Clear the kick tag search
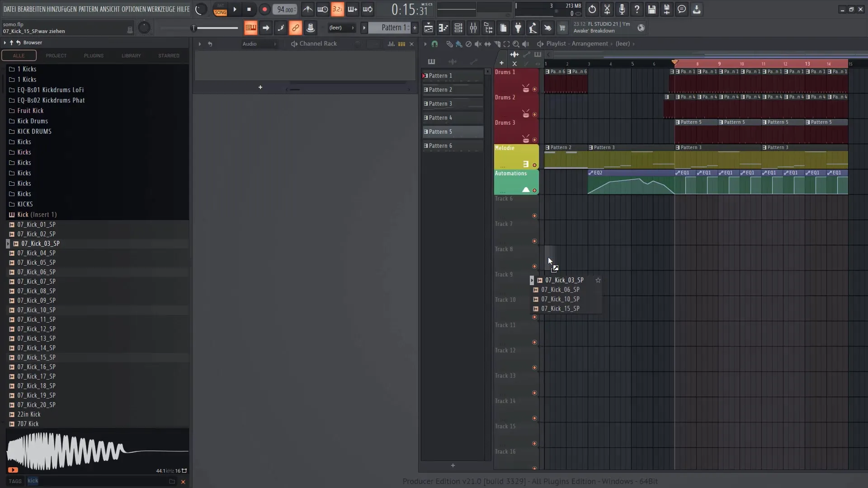Viewport: 868px width, 488px height. (183, 482)
